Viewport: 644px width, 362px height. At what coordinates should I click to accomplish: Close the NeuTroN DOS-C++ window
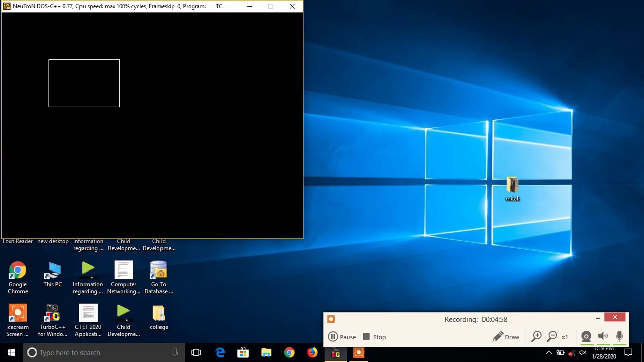tap(292, 6)
